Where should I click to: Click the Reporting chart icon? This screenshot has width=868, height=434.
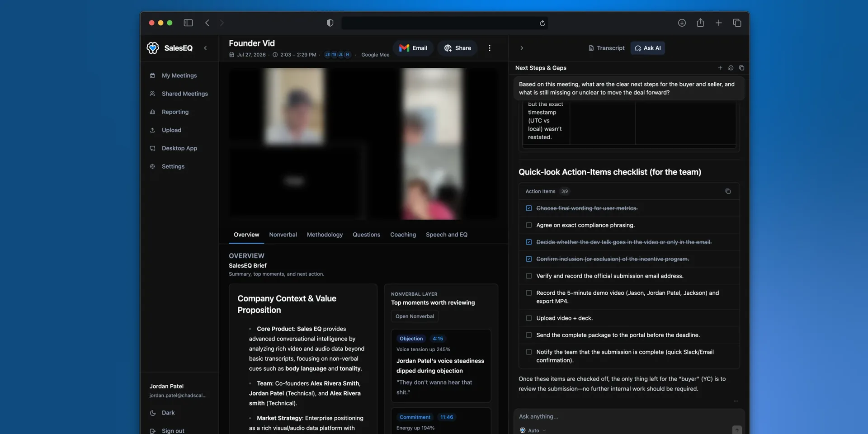[x=152, y=112]
